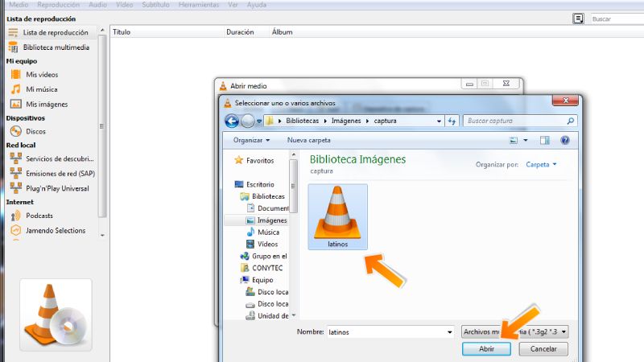Close the Seleccionar uno o varios archivos dialog

tap(566, 101)
